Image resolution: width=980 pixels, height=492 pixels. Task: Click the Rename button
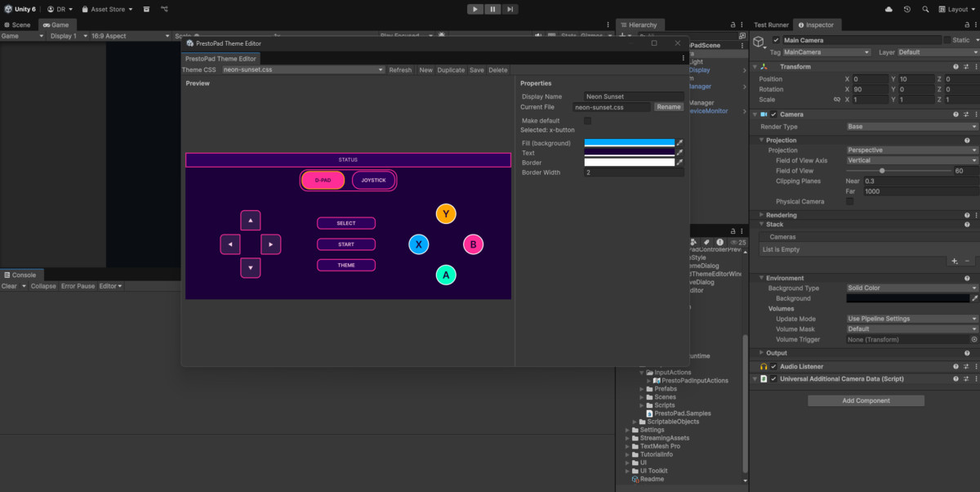coord(668,107)
